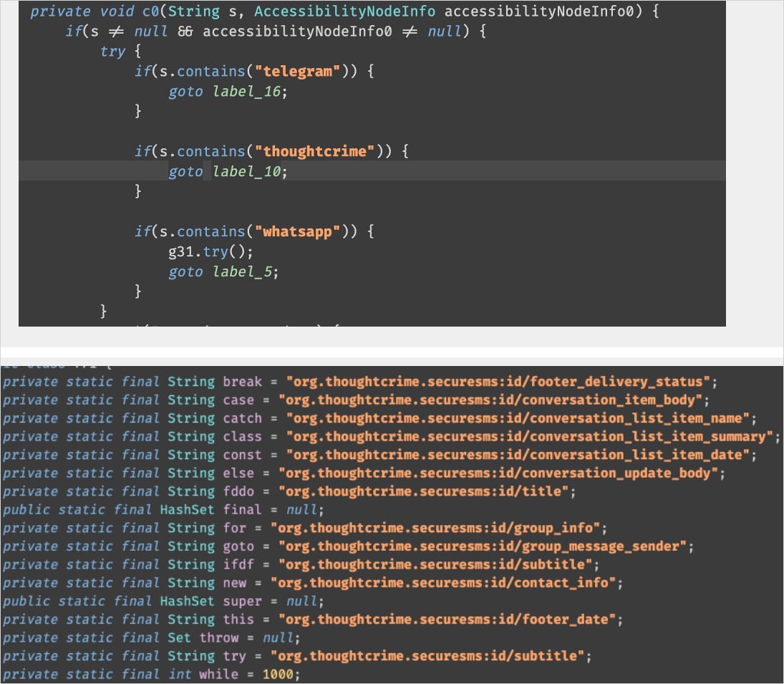This screenshot has height=684, width=784.
Task: Select the null value on the throw field
Action: click(x=276, y=637)
